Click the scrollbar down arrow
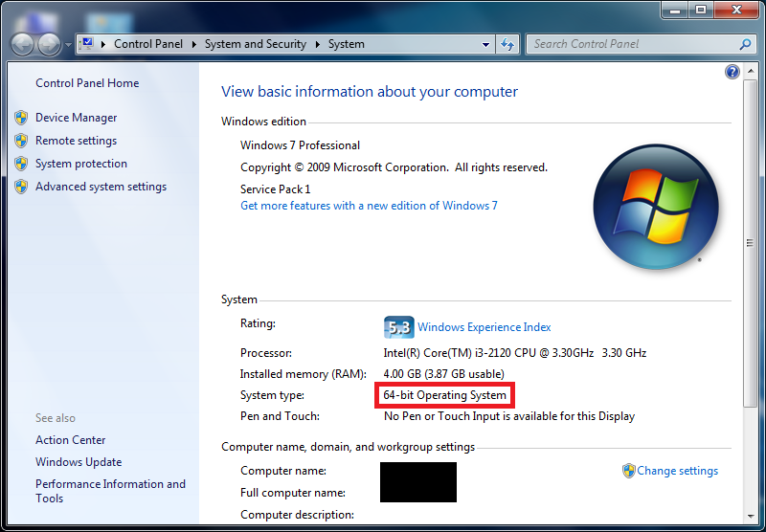The height and width of the screenshot is (532, 766). [750, 516]
